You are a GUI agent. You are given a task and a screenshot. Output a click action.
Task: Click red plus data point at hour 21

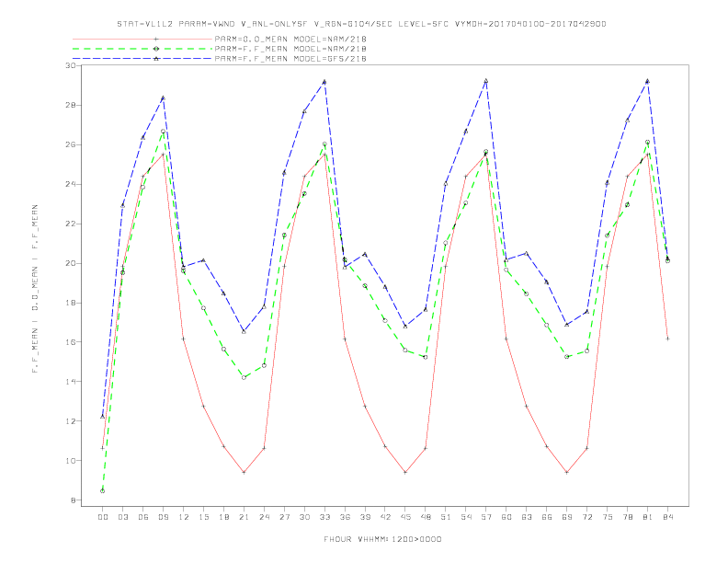point(244,473)
